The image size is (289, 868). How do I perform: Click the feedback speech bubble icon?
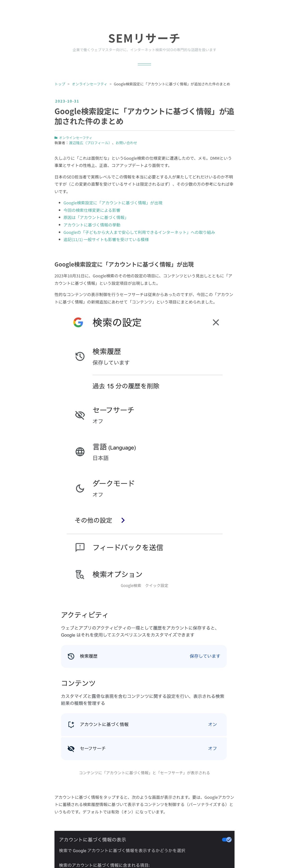(x=80, y=547)
